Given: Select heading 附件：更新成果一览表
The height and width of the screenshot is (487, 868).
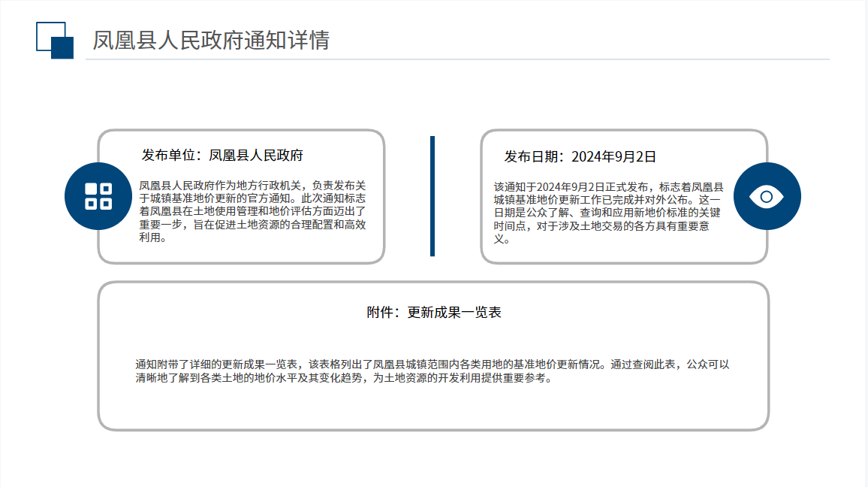Looking at the screenshot, I should (434, 313).
